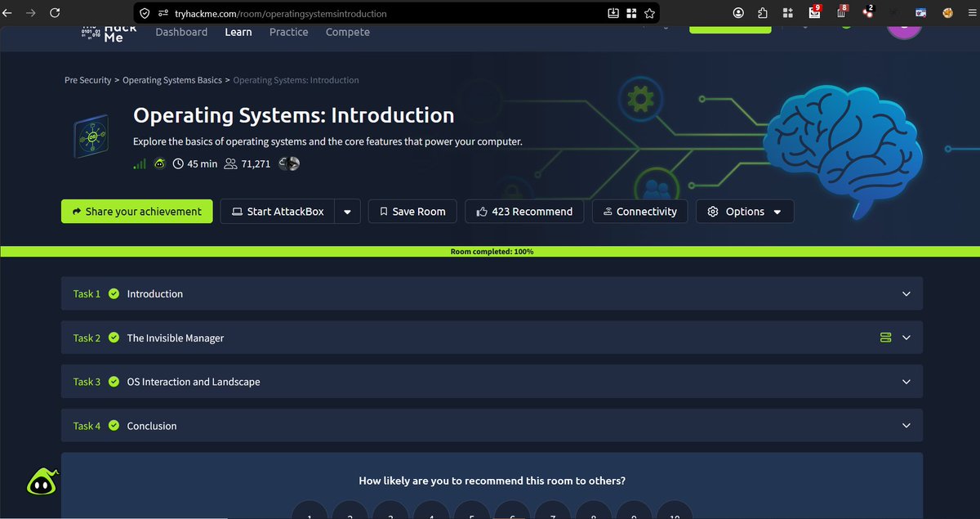Click Connectivity button
Screen dimensions: 980x519
640,212
